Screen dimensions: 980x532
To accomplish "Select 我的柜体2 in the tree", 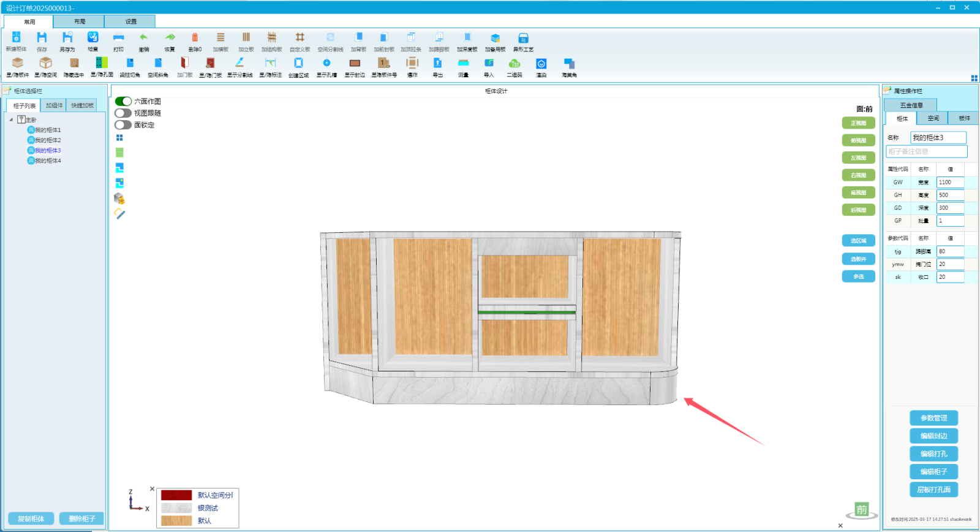I will 48,140.
